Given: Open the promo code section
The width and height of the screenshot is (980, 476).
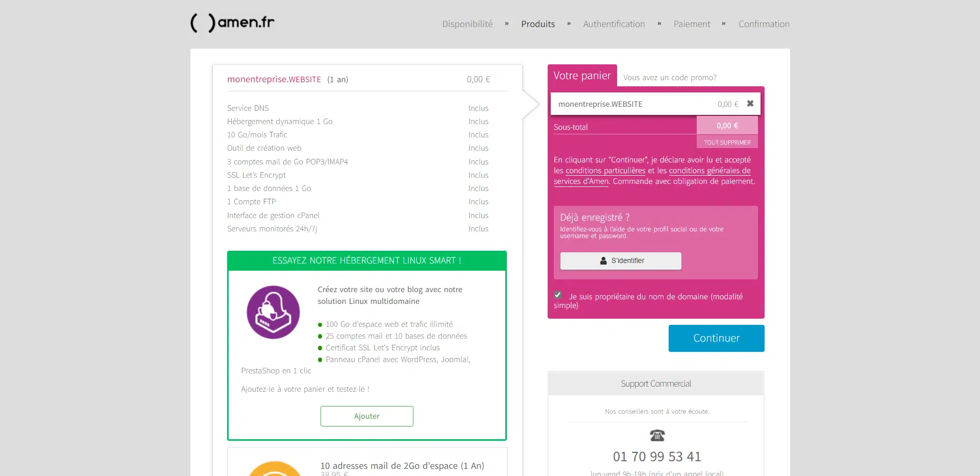Looking at the screenshot, I should (669, 78).
